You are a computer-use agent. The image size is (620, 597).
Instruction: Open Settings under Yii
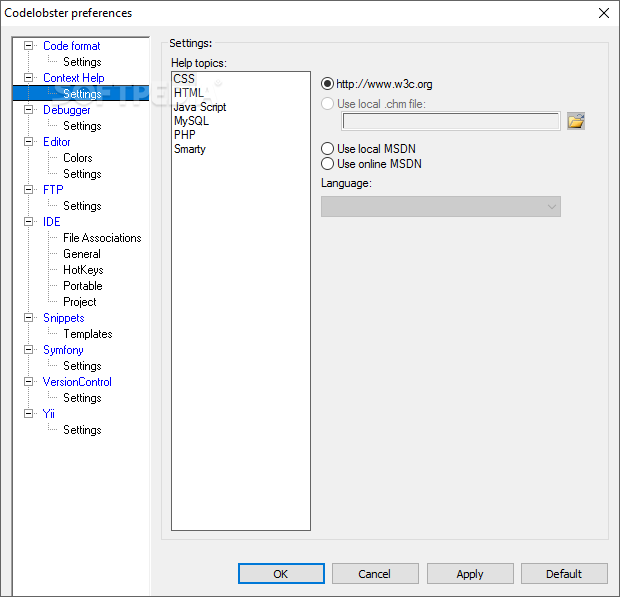(82, 430)
